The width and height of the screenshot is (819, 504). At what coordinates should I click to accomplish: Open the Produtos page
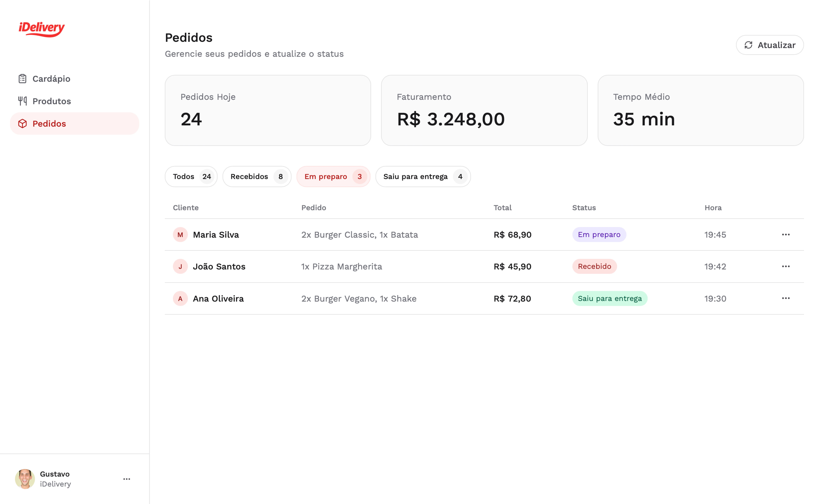[52, 101]
